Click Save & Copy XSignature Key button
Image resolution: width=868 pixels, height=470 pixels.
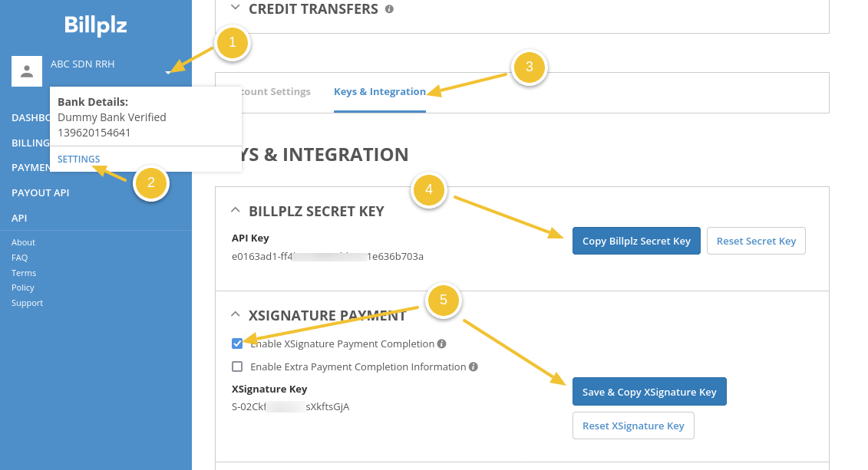(649, 392)
